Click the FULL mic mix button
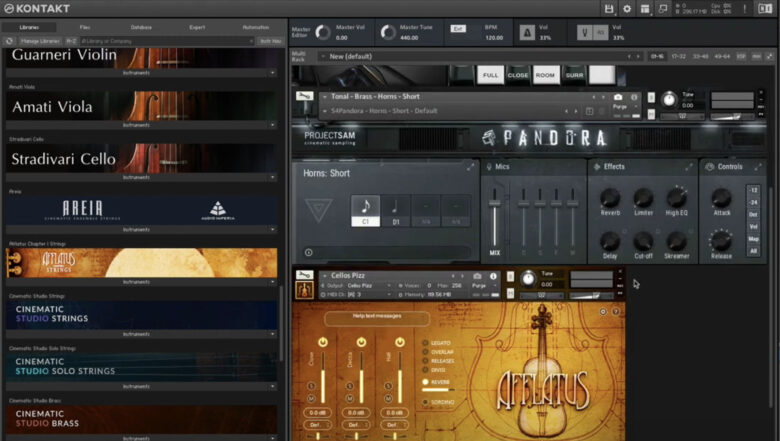 coord(490,75)
